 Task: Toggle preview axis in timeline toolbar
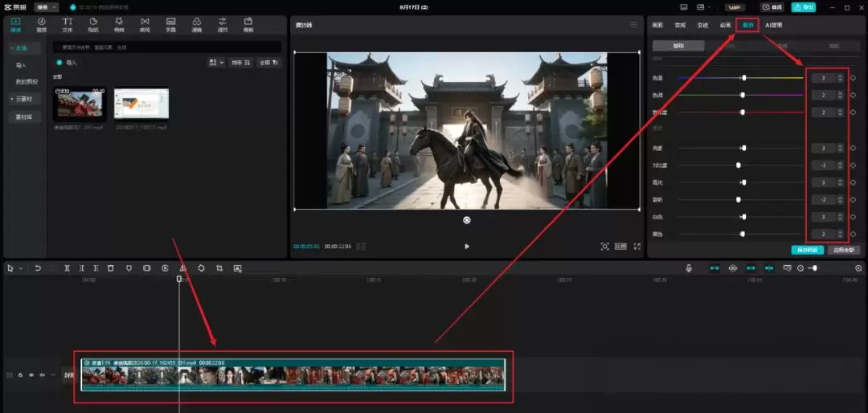[x=769, y=268]
